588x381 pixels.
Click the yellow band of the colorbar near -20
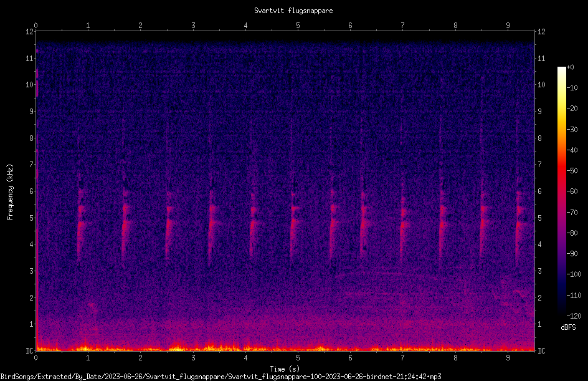pyautogui.click(x=561, y=109)
